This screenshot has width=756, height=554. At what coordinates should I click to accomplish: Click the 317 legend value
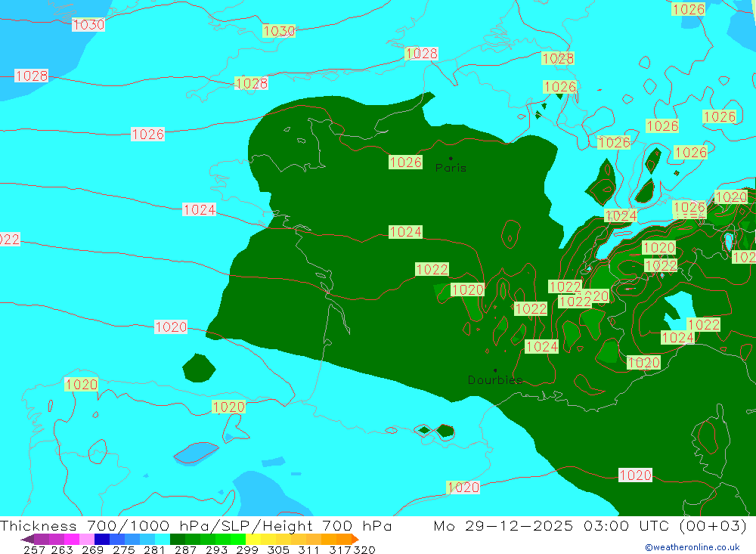340,549
